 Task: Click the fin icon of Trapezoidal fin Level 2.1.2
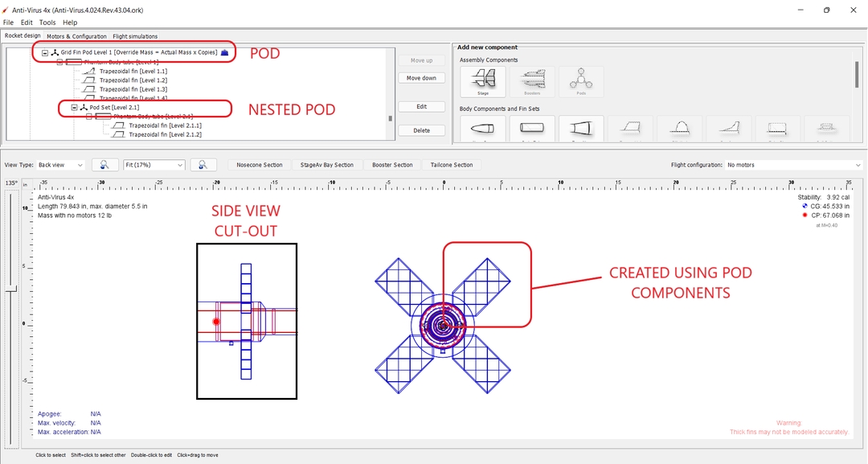pyautogui.click(x=118, y=134)
